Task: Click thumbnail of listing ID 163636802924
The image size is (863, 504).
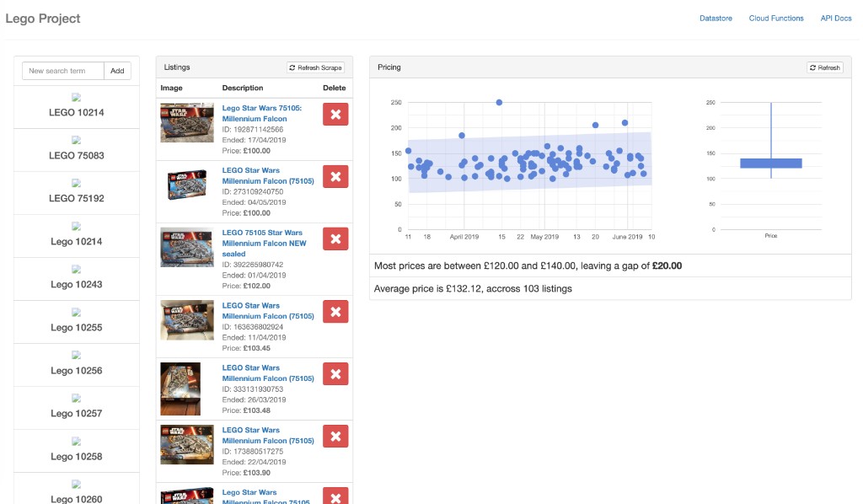Action: (187, 319)
